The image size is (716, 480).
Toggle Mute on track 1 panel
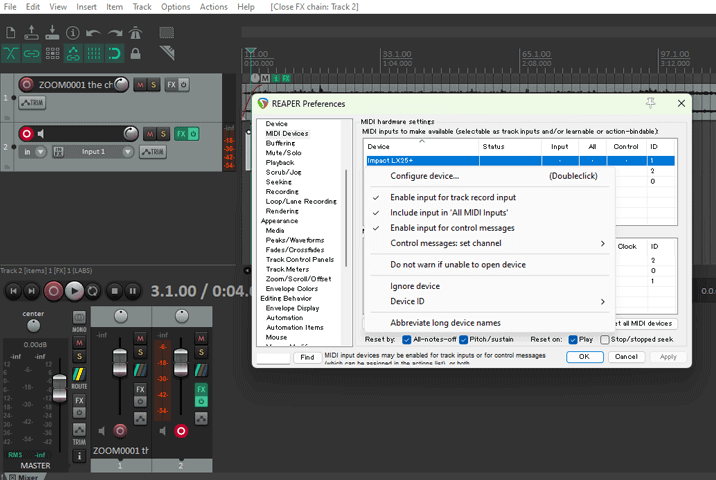pyautogui.click(x=140, y=84)
